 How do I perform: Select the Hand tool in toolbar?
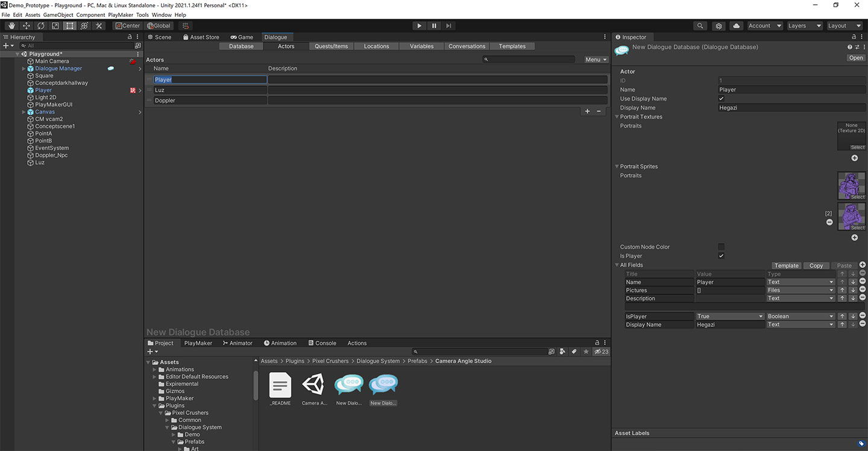tap(11, 26)
